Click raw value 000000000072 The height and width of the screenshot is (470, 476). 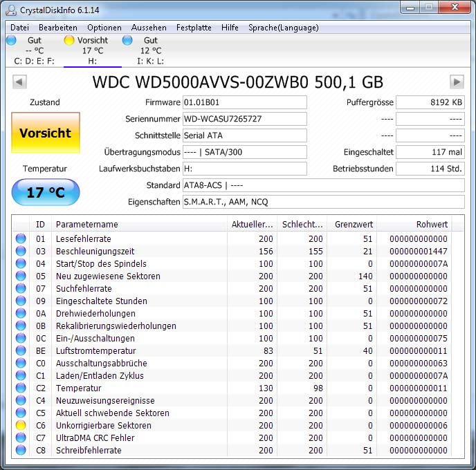pyautogui.click(x=419, y=301)
